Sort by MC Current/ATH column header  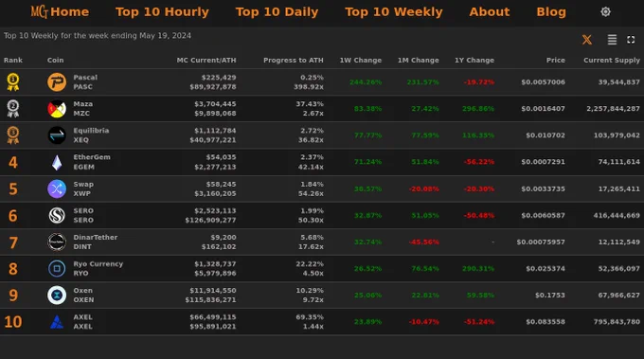(206, 60)
